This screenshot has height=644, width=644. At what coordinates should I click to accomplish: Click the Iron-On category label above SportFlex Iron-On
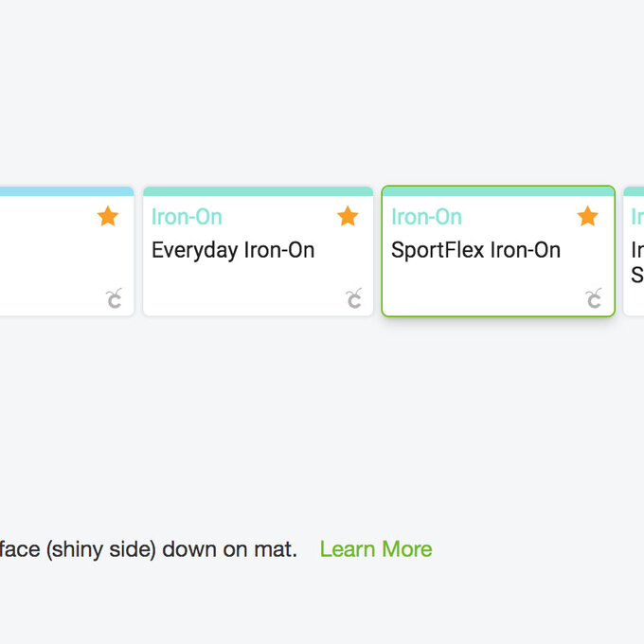click(426, 217)
